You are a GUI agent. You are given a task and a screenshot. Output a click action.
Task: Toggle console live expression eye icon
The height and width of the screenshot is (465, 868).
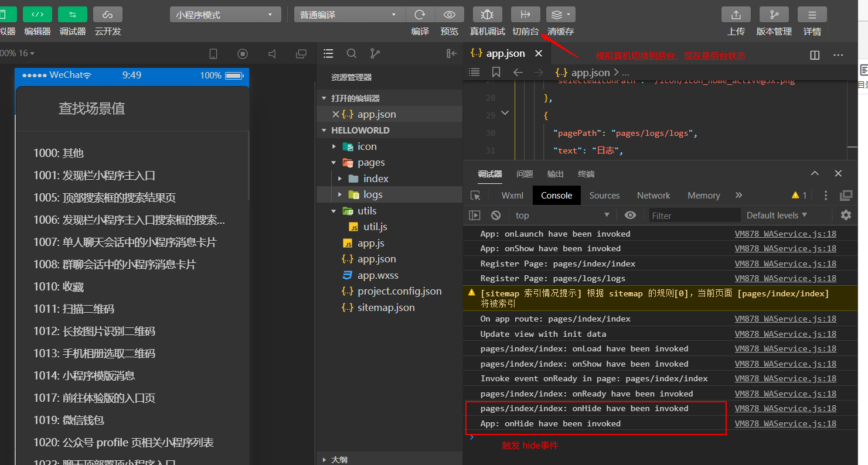click(x=630, y=216)
